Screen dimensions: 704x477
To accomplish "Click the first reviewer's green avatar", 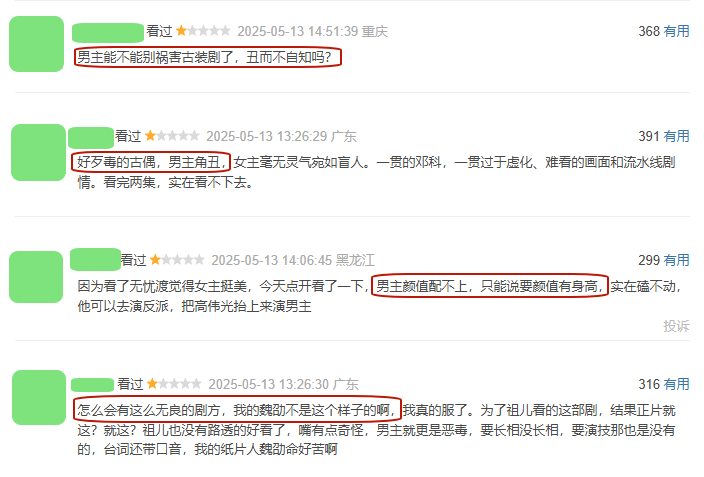I will click(36, 44).
